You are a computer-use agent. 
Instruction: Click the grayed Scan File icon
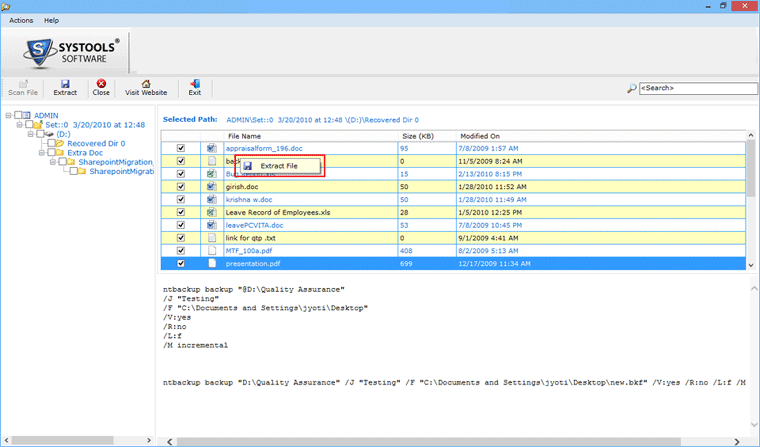[x=23, y=84]
